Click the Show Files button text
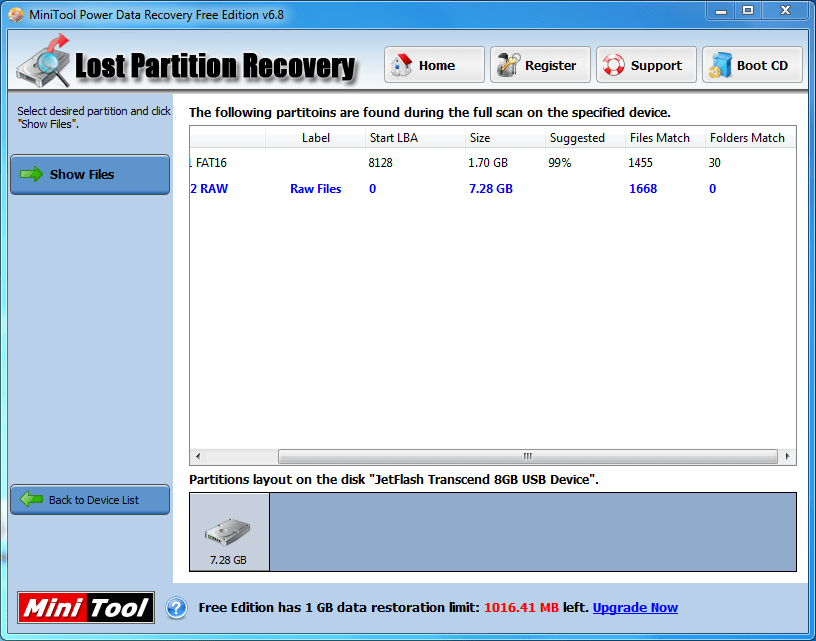Viewport: 816px width, 641px height. pos(82,174)
